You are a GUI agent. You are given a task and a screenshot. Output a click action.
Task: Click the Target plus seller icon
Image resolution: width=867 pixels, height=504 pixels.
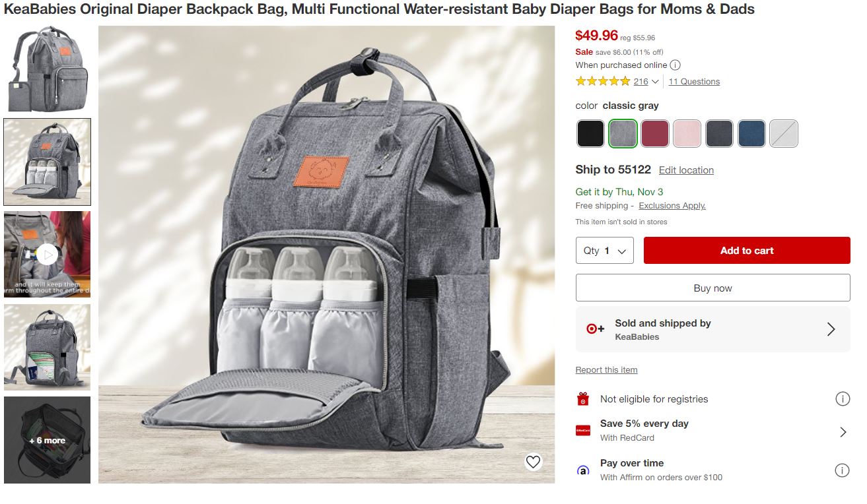pos(595,329)
